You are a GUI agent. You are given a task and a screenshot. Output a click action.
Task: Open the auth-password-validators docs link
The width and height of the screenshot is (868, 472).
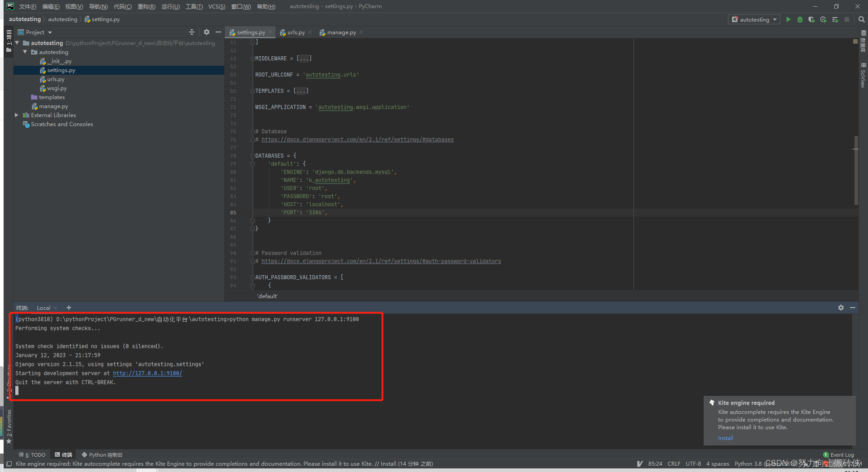pos(381,261)
